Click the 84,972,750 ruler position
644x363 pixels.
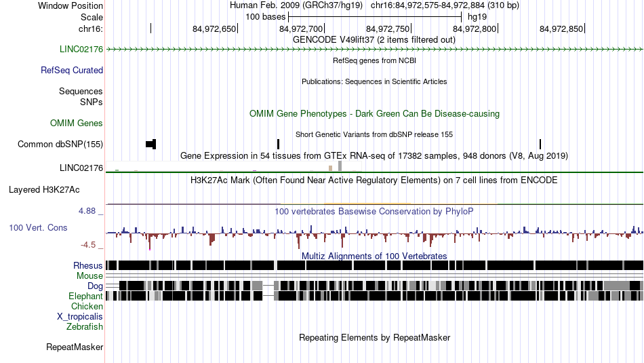pos(388,28)
